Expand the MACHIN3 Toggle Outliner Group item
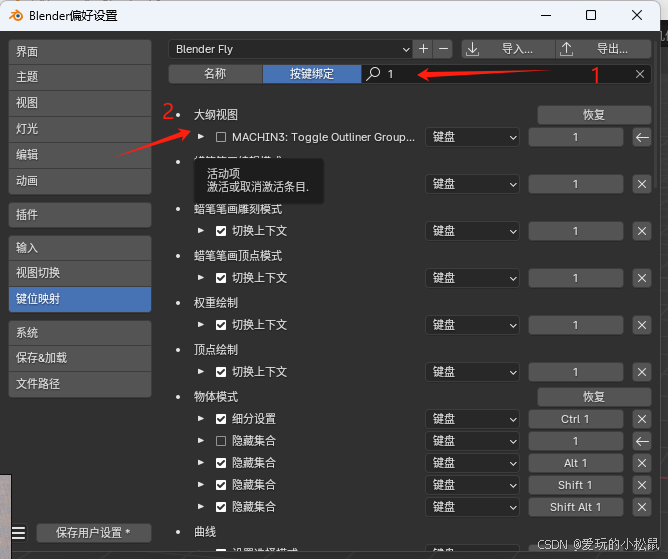This screenshot has height=559, width=668. click(201, 137)
